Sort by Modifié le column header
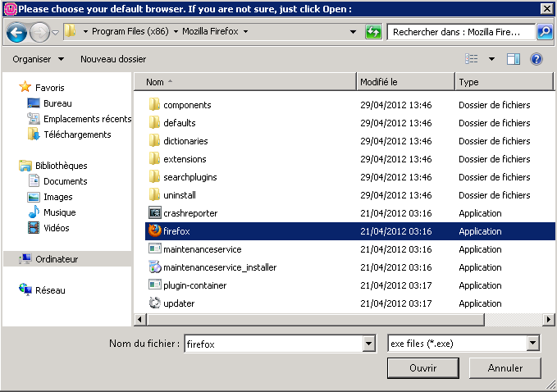The width and height of the screenshot is (557, 392). (x=405, y=82)
